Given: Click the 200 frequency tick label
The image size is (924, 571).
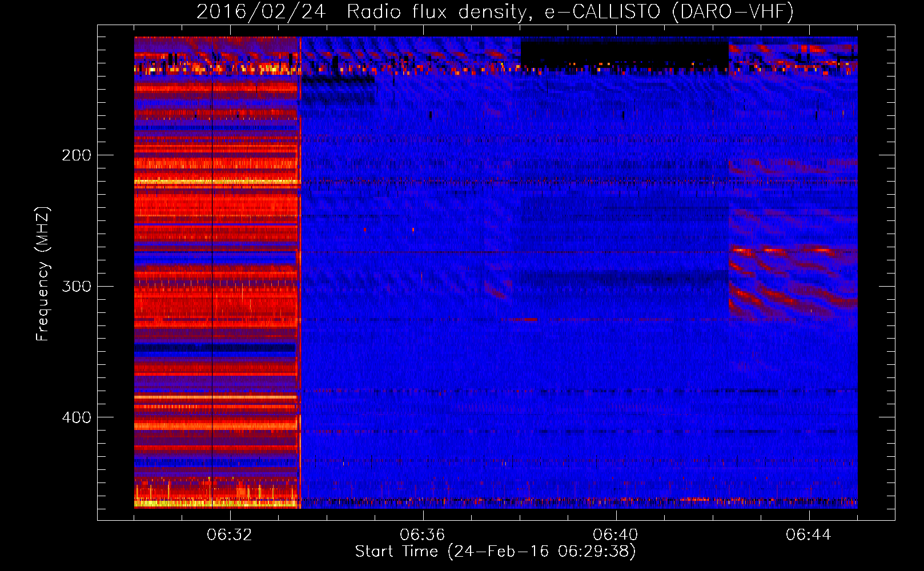Looking at the screenshot, I should tap(77, 155).
